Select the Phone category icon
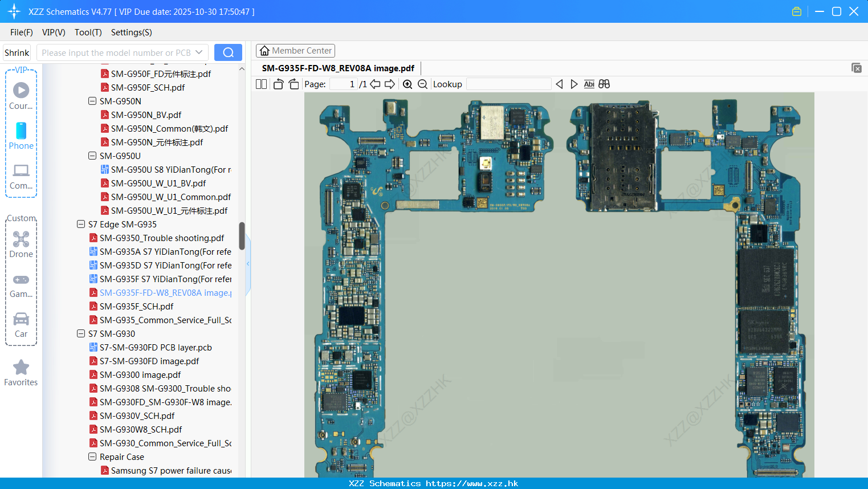Screen dimensions: 868x489 pyautogui.click(x=21, y=131)
